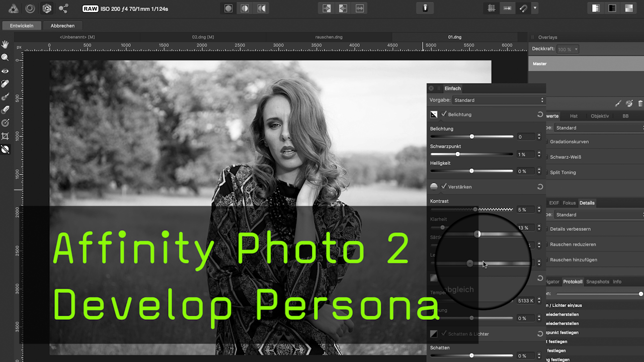The image size is (644, 362).
Task: Show clipped shadows icon in toolbar
Action: (612, 9)
